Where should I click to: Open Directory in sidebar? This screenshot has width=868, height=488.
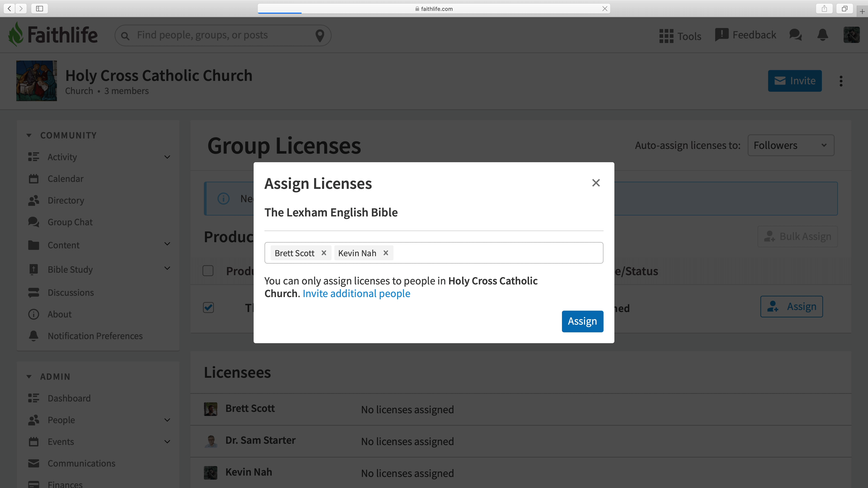[x=66, y=200]
